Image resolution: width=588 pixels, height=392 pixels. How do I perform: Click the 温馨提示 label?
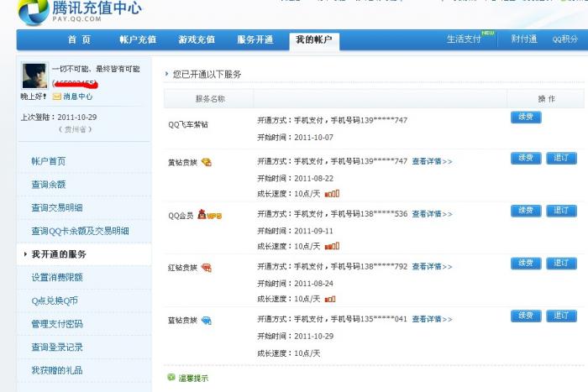193,378
